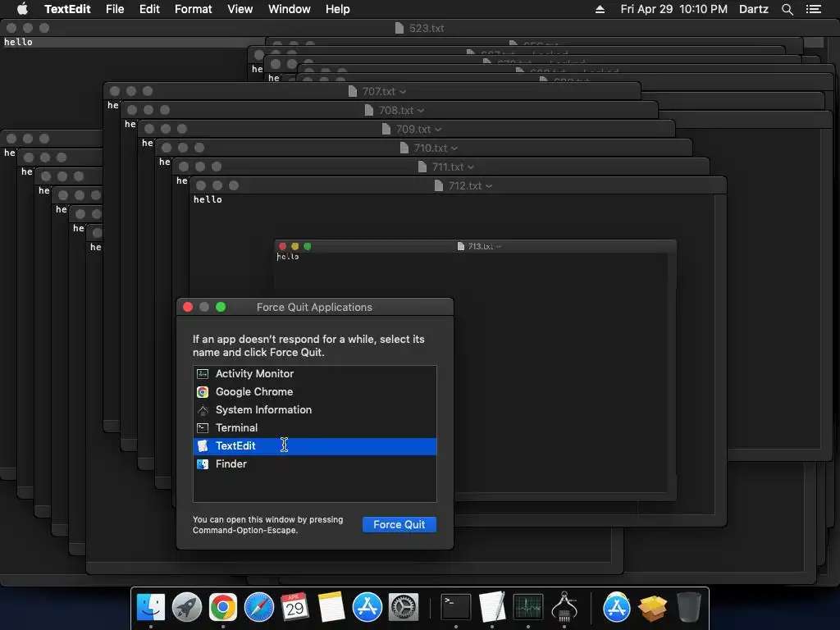Open the View menu
Viewport: 840px width, 630px height.
[240, 9]
